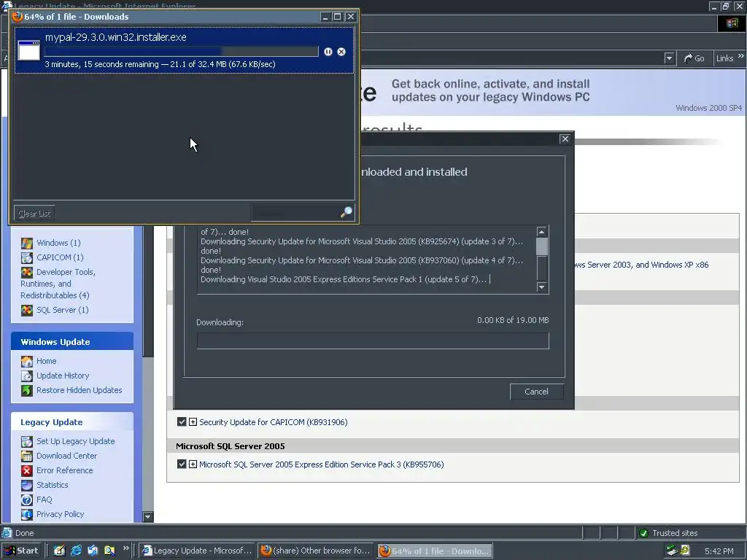
Task: Expand Security Update for CAPICOM details
Action: coord(193,422)
